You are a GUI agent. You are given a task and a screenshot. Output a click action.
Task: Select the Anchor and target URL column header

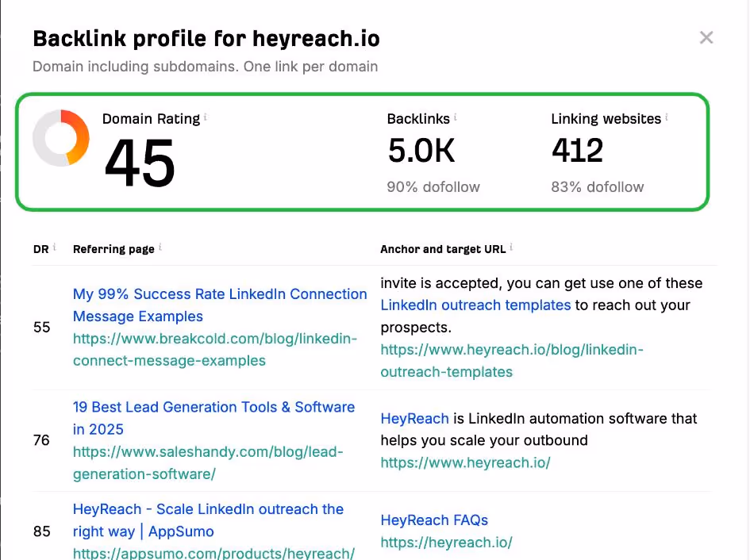tap(444, 248)
